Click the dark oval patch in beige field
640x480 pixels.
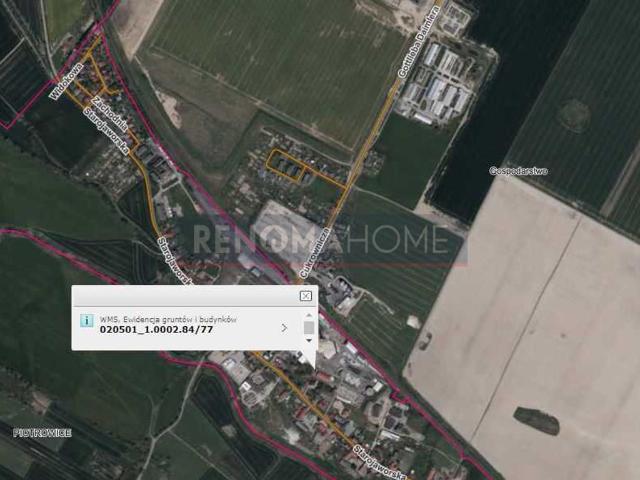pyautogui.click(x=536, y=421)
